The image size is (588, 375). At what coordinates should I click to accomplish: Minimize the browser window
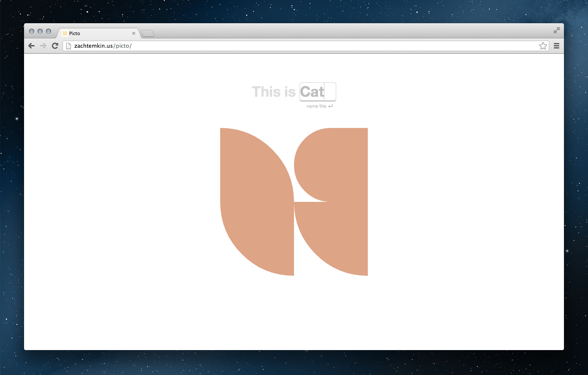[x=40, y=31]
